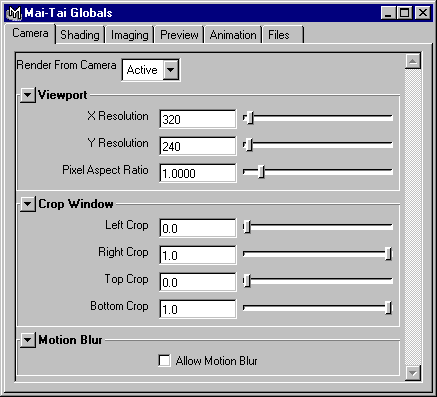Image resolution: width=437 pixels, height=397 pixels.
Task: Go to the Animation tab
Action: tap(233, 35)
